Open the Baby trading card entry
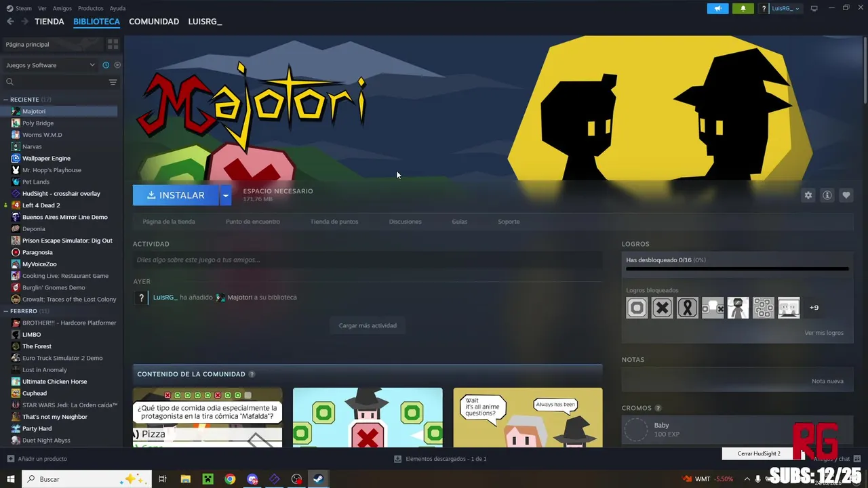The image size is (868, 488). [737, 430]
